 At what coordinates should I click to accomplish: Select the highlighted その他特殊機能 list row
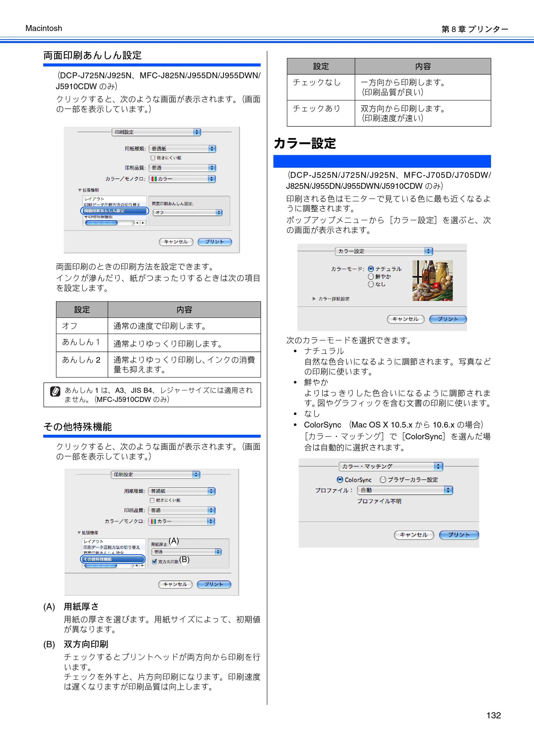113,559
